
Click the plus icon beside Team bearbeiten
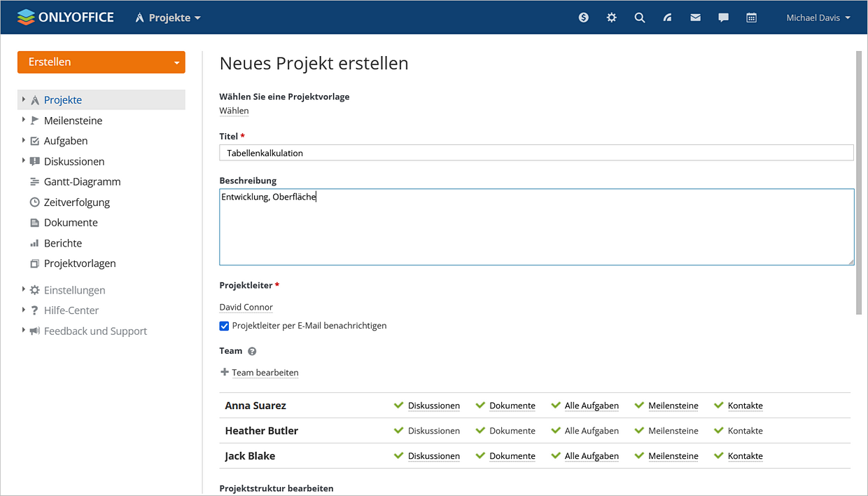point(225,372)
